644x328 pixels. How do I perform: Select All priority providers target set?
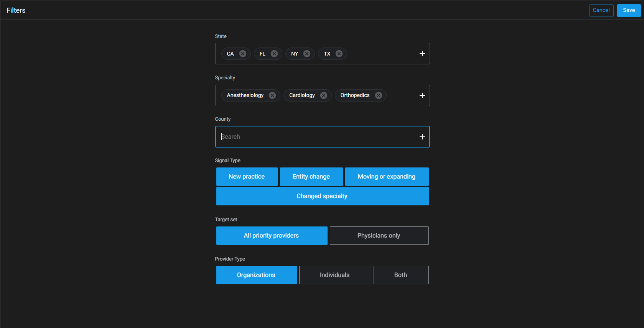(x=272, y=236)
